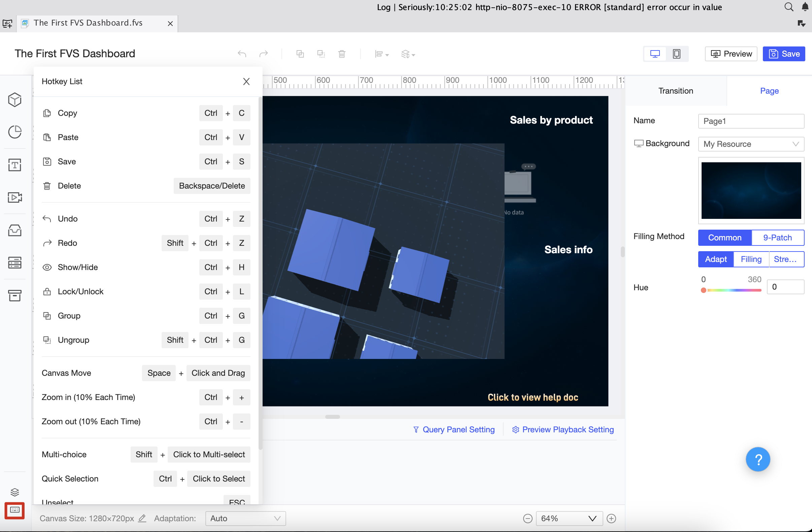Open the alignment options dropdown
Viewport: 812px width, 532px height.
tap(381, 54)
